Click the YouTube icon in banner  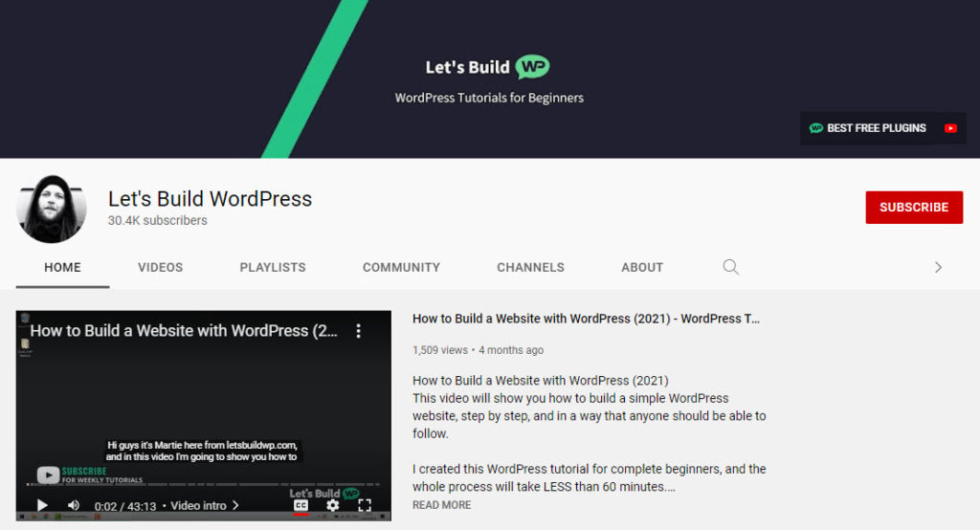pos(950,128)
